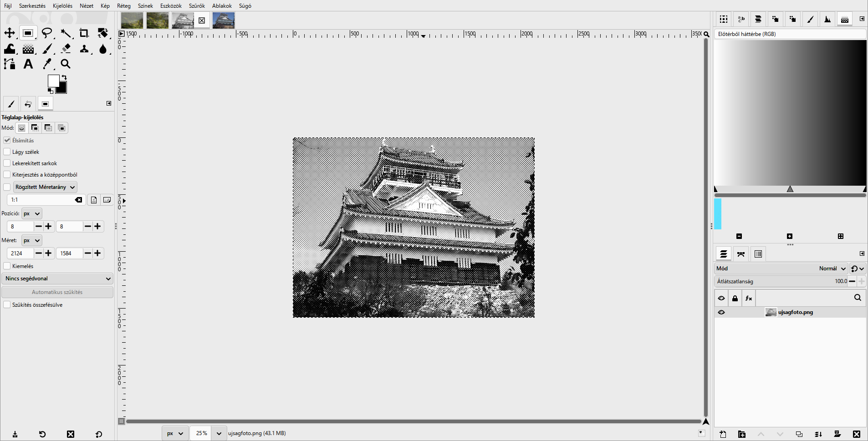
Task: Open the Réteg menu
Action: (124, 6)
